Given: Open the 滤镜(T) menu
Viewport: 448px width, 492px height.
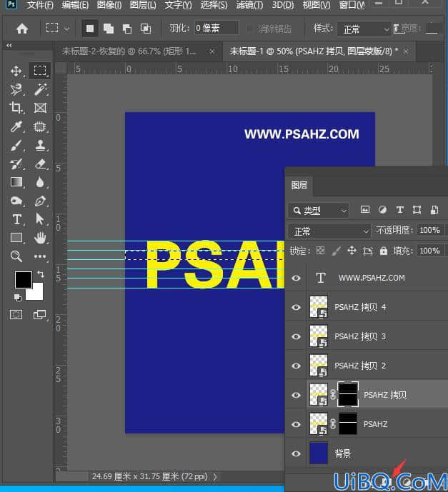Looking at the screenshot, I should [x=249, y=5].
